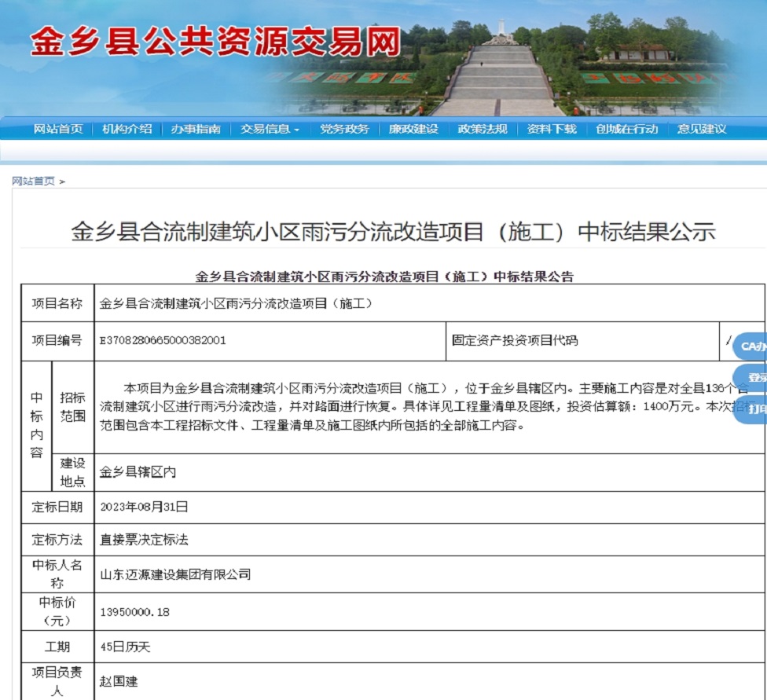
Task: Click the 建设地点 label cell
Action: pyautogui.click(x=73, y=472)
